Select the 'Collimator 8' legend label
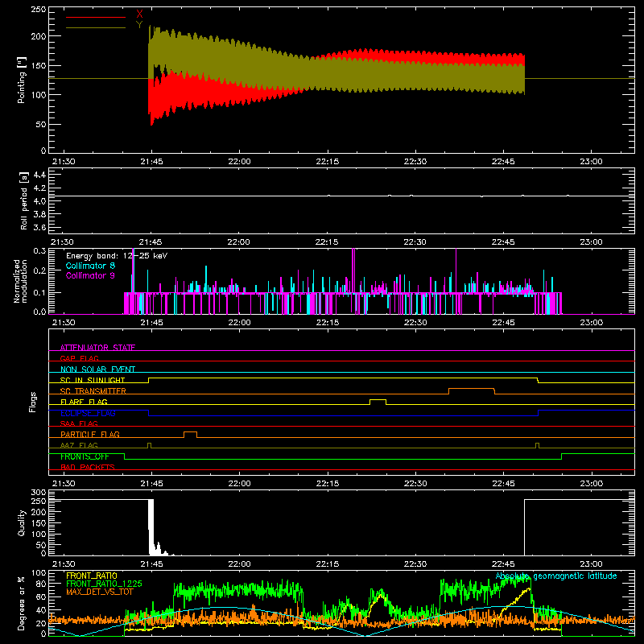Image resolution: width=644 pixels, height=644 pixels. pyautogui.click(x=90, y=266)
